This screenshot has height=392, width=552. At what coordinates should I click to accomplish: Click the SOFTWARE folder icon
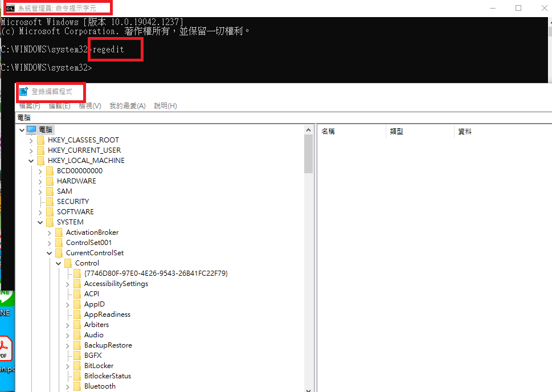(x=50, y=212)
